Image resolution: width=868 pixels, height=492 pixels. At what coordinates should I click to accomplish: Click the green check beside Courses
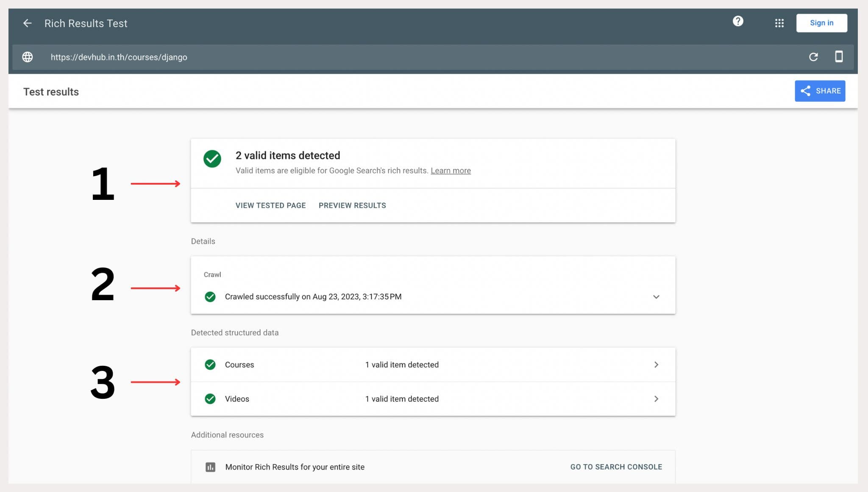click(210, 365)
